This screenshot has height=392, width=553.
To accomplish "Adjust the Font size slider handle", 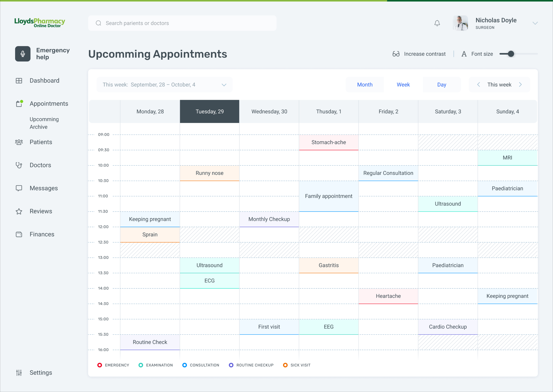I will tap(511, 54).
